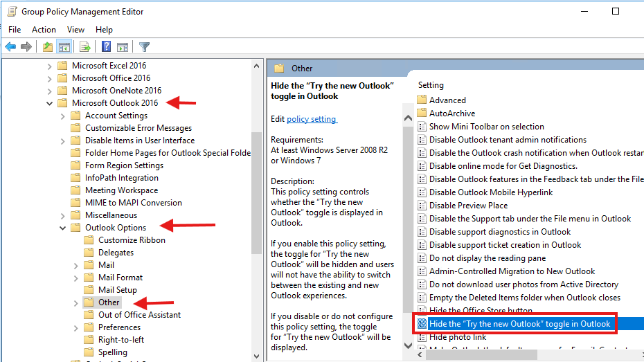This screenshot has width=644, height=362.
Task: Toggle the show/hide console tree icon
Action: tap(64, 47)
